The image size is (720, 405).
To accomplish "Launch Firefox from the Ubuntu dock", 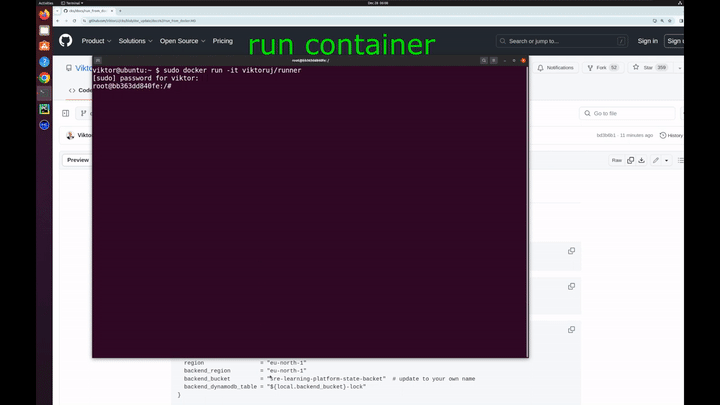I will (44, 15).
